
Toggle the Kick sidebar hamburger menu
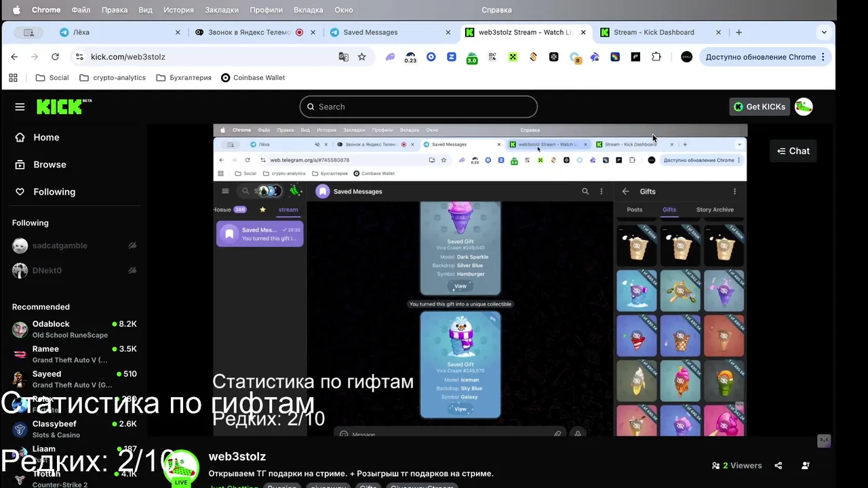click(x=20, y=106)
